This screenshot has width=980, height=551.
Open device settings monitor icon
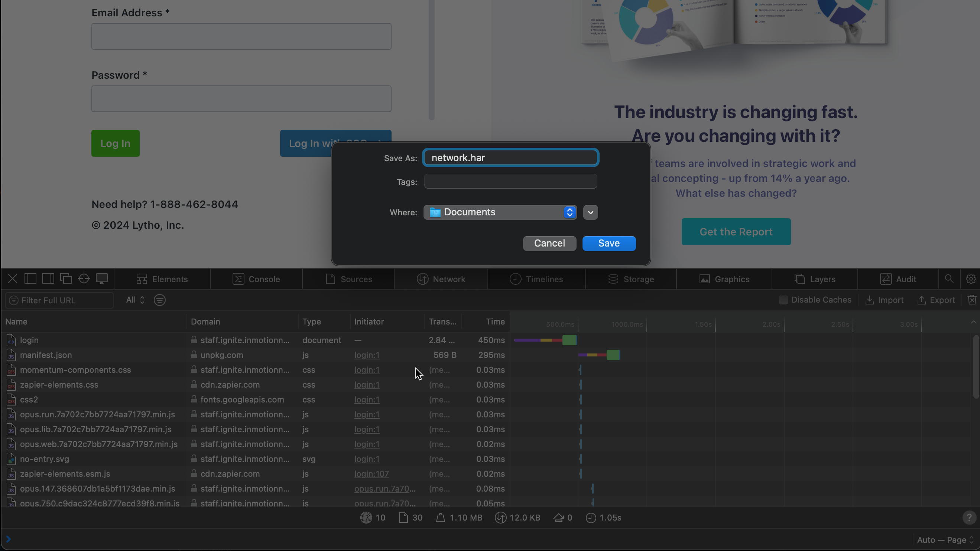tap(101, 279)
